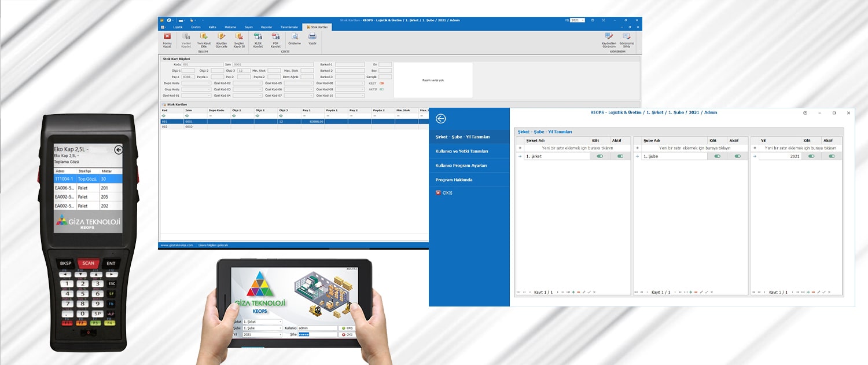Toggle Kilit switch for 1. Şube

click(x=718, y=156)
